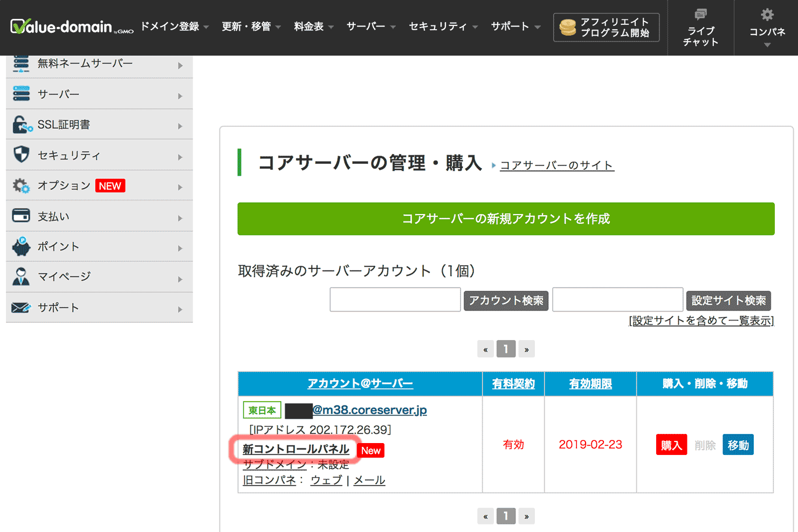Open the コアサーバーのサイト link

pyautogui.click(x=557, y=165)
